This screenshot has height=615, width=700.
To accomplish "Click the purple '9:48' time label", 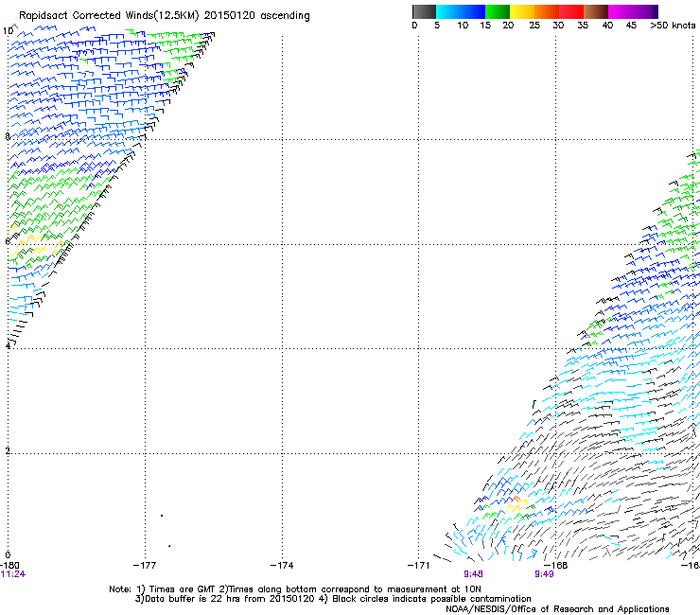I will tap(473, 574).
